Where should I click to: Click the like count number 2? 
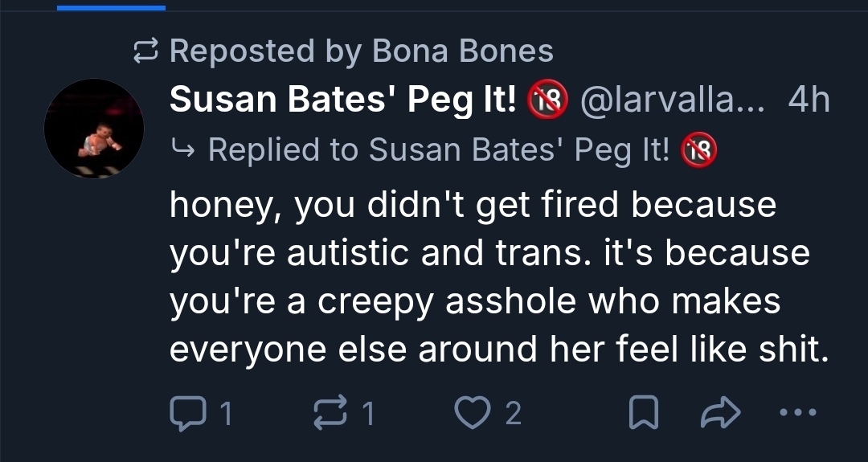[513, 414]
